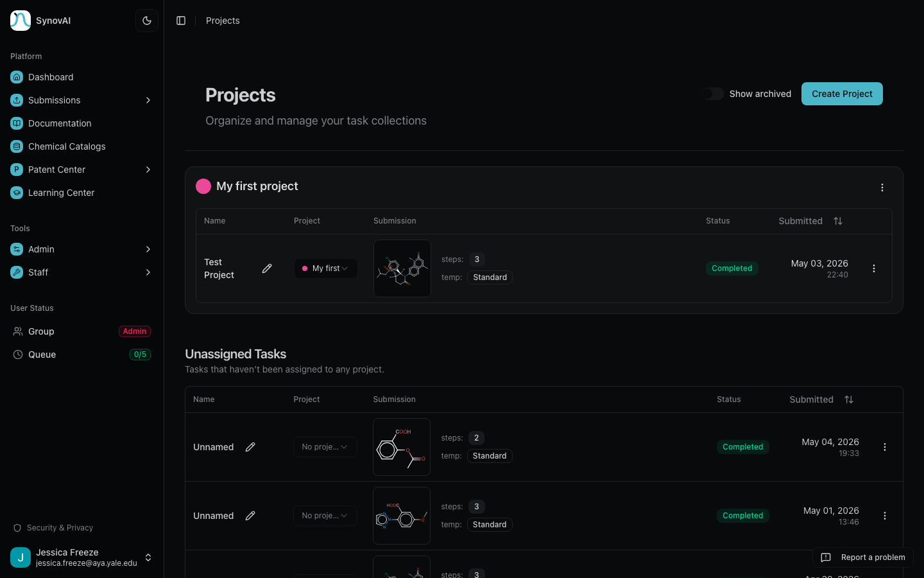Toggle the Show archived switch
Image resolution: width=924 pixels, height=578 pixels.
coord(712,94)
